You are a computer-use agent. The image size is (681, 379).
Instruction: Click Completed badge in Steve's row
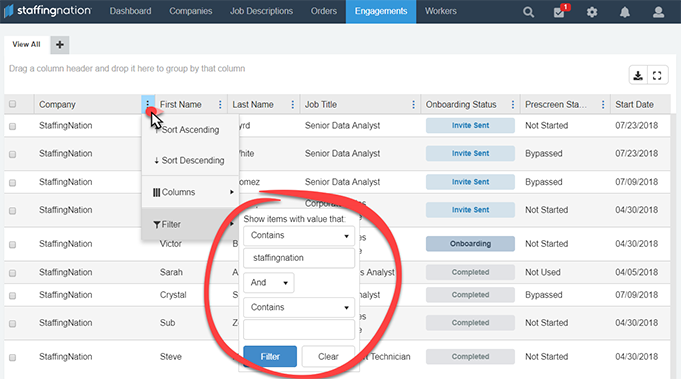tap(470, 356)
